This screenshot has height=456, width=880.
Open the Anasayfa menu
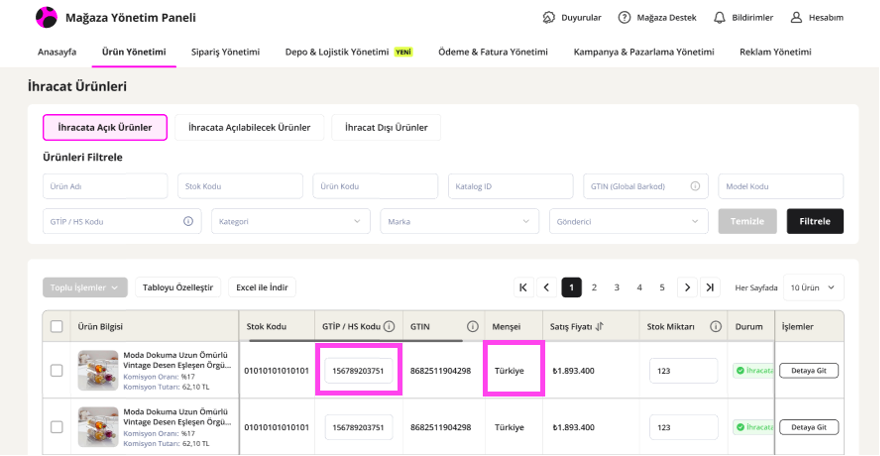pyautogui.click(x=57, y=52)
